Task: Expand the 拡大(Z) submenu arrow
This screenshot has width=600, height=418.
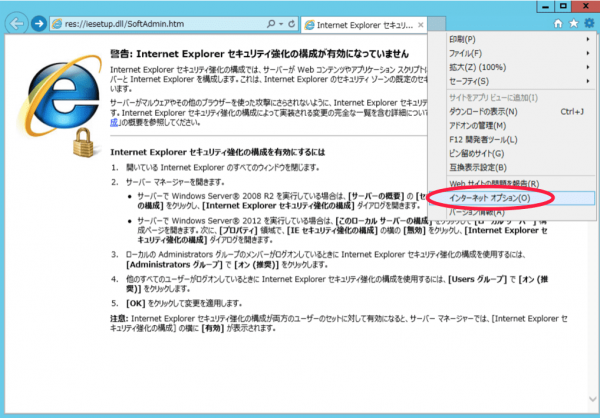Action: pos(587,67)
